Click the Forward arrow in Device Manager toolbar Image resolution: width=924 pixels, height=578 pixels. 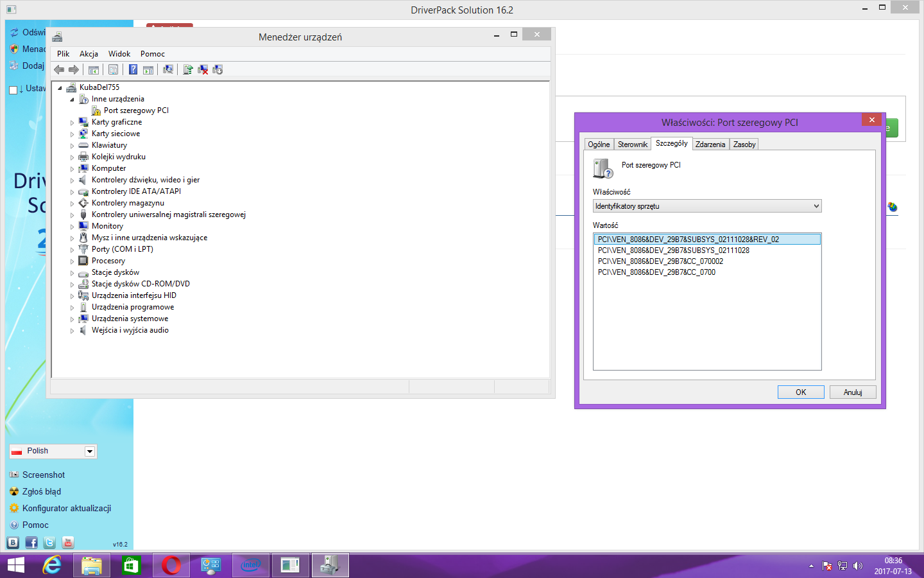point(74,69)
